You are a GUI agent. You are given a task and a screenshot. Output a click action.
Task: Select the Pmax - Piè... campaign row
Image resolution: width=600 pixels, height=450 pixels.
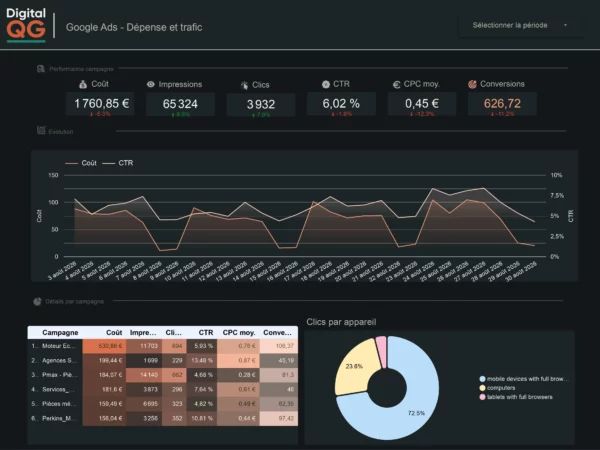[163, 375]
